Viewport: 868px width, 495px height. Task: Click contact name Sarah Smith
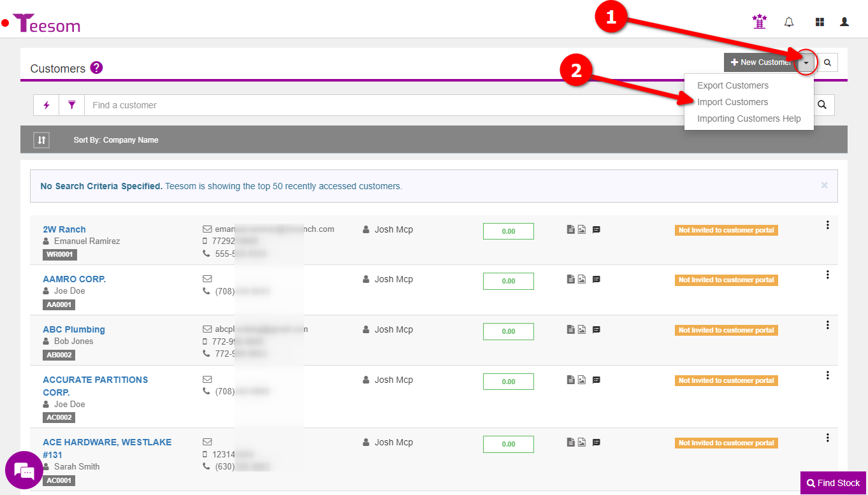point(76,466)
